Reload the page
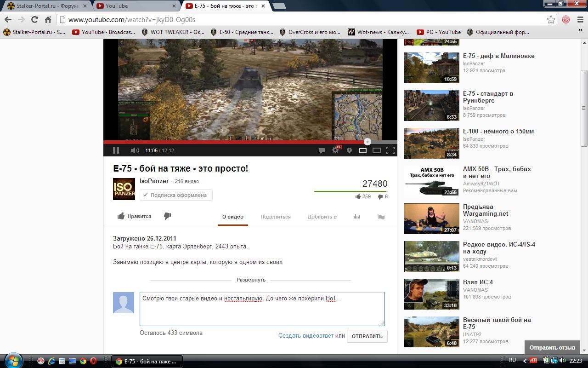This screenshot has height=368, width=588. [x=34, y=19]
